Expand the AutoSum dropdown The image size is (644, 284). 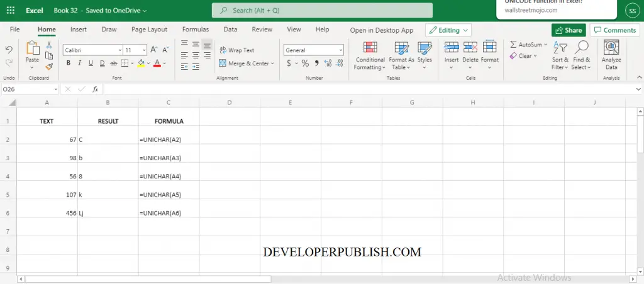tap(545, 45)
